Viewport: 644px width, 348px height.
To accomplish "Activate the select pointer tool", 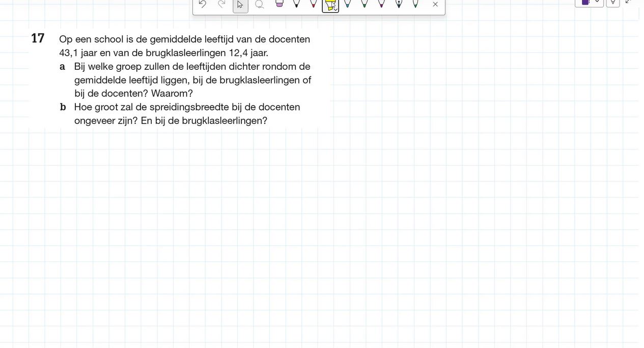I will (240, 5).
